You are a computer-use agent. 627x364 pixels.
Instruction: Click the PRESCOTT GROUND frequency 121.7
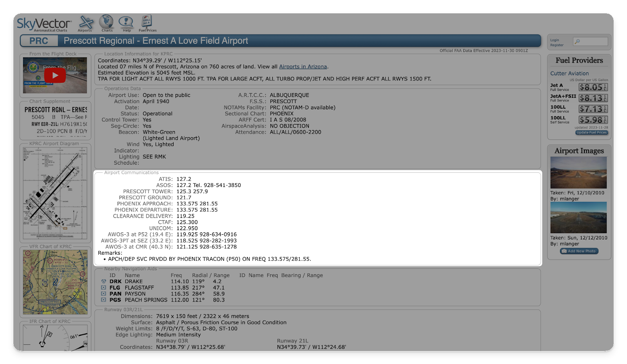(184, 197)
